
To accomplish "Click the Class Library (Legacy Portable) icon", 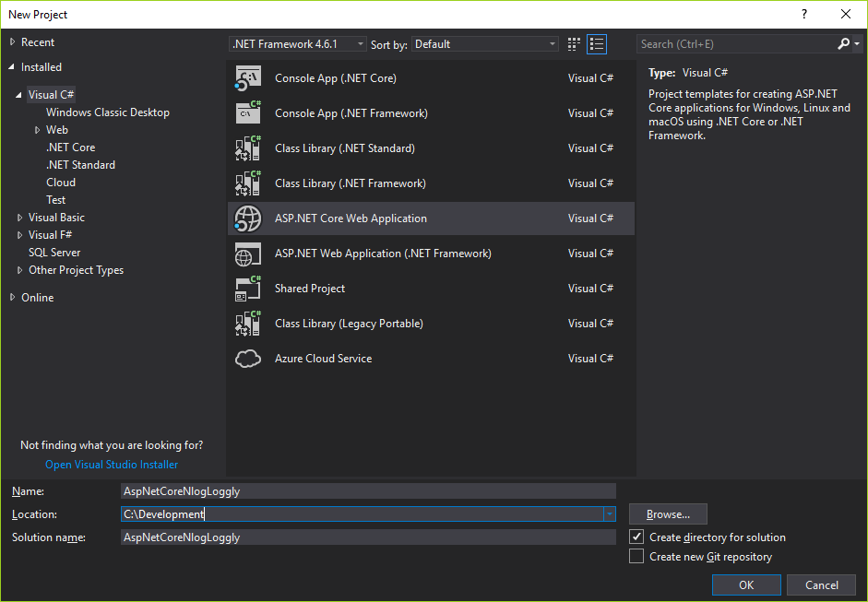I will point(248,324).
